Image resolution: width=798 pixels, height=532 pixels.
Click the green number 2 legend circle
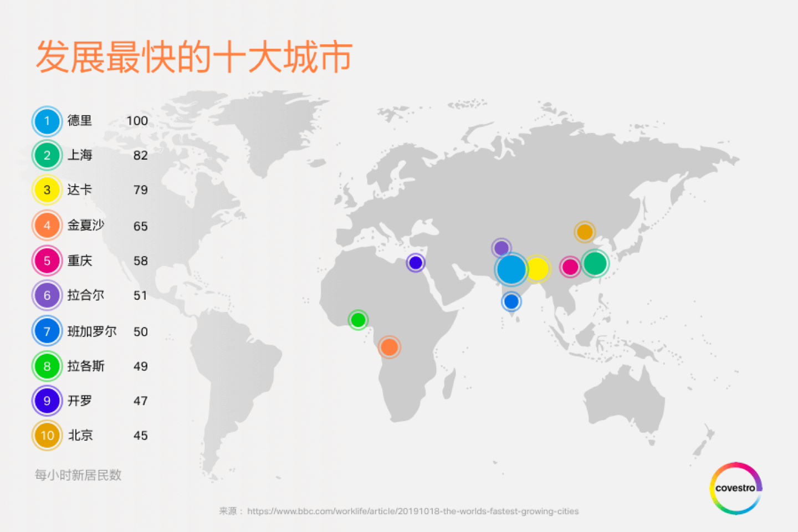click(x=47, y=155)
